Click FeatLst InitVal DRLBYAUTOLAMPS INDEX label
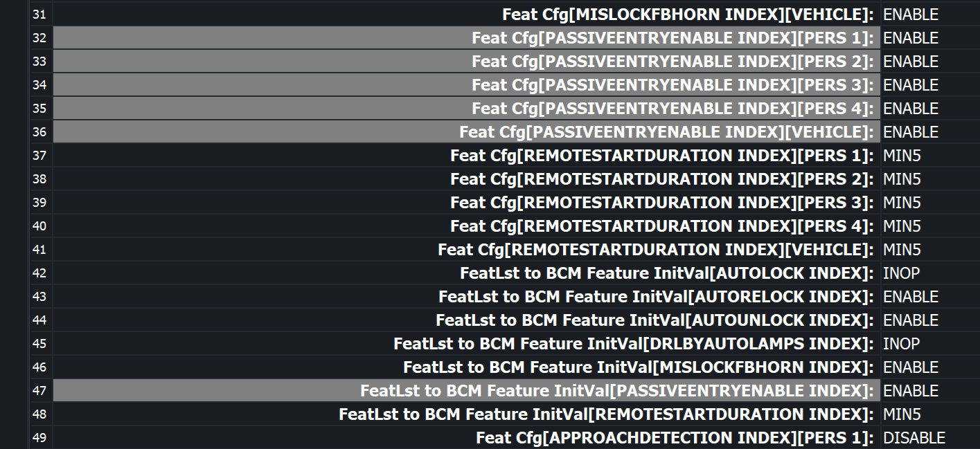Screen dimensions: 980x449 point(633,344)
